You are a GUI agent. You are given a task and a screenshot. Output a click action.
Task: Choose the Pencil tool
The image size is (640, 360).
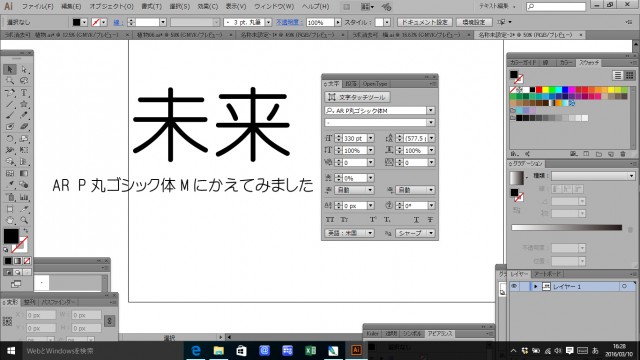pyautogui.click(x=24, y=116)
